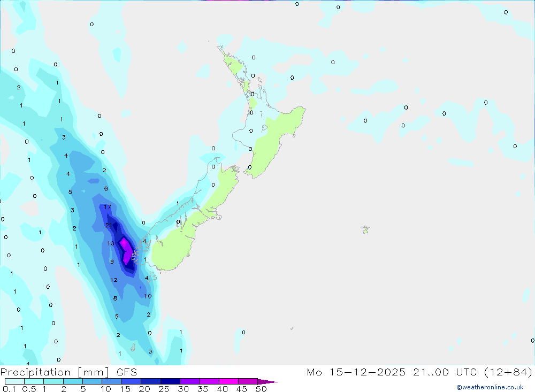
Task: Click the '45' legend scale label
Action: pyautogui.click(x=242, y=389)
